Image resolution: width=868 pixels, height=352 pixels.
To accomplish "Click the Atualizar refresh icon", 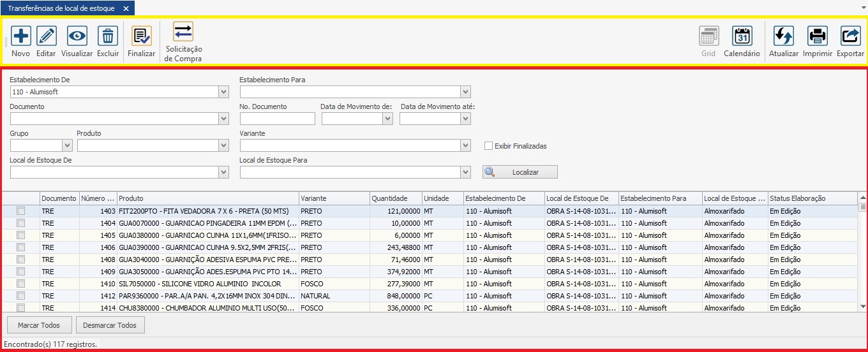I will click(x=783, y=36).
